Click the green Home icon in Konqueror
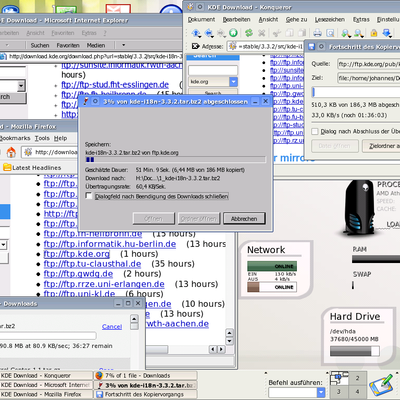The width and height of the screenshot is (400, 400). [233, 33]
